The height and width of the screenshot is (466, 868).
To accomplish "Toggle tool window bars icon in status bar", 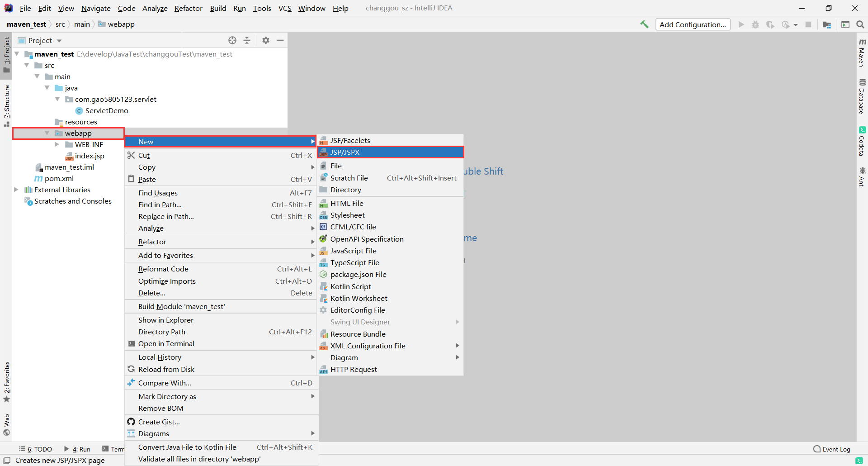I will click(x=7, y=460).
